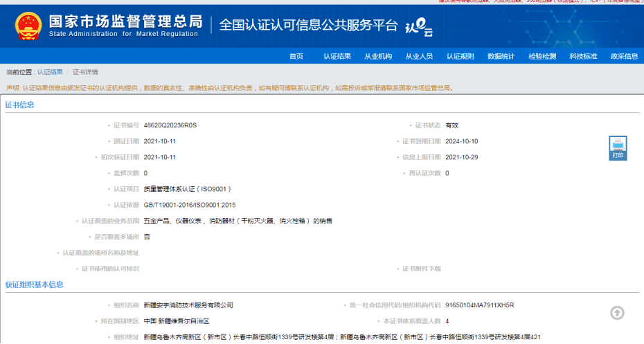The image size is (644, 344).
Task: Click the 国家市场监督管理总局 title
Action: point(125,21)
